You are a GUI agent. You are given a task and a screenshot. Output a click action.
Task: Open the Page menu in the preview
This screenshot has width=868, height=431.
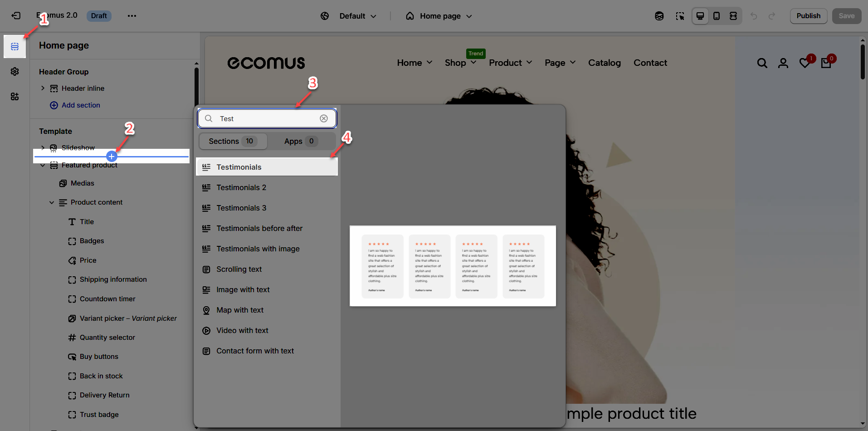(560, 63)
